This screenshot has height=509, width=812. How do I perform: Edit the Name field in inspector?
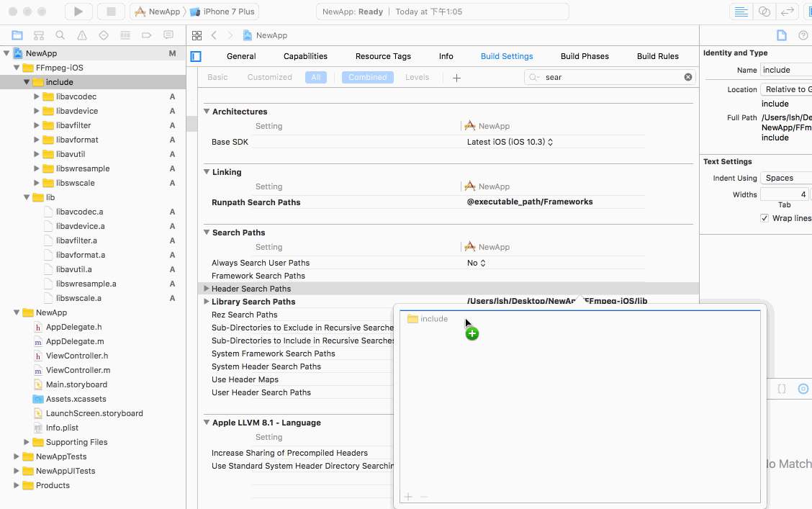(x=786, y=70)
